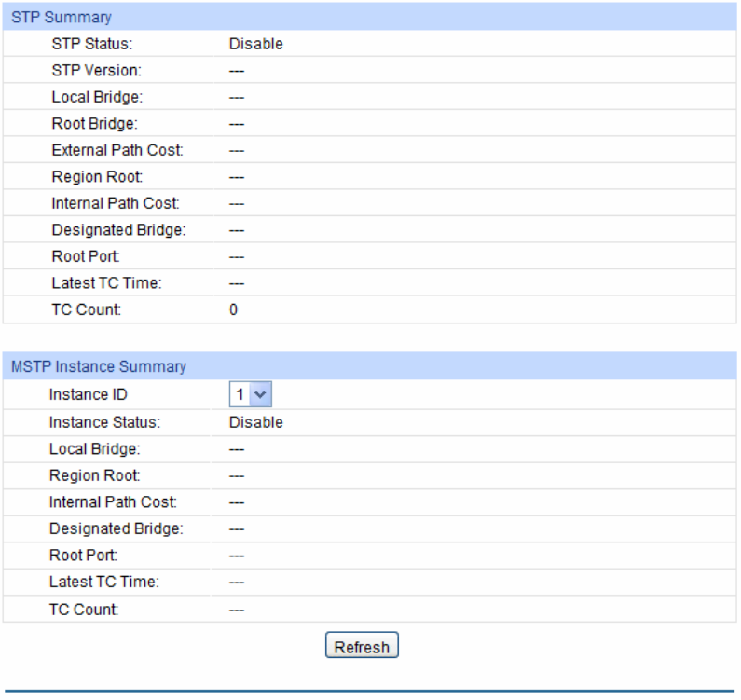Click Region Root label in MSTP Instance Summary
Image resolution: width=741 pixels, height=700 pixels.
(x=95, y=476)
